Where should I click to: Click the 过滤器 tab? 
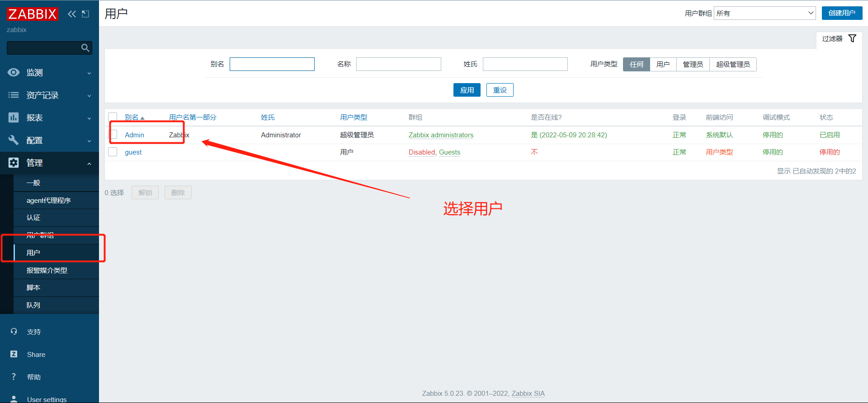839,39
